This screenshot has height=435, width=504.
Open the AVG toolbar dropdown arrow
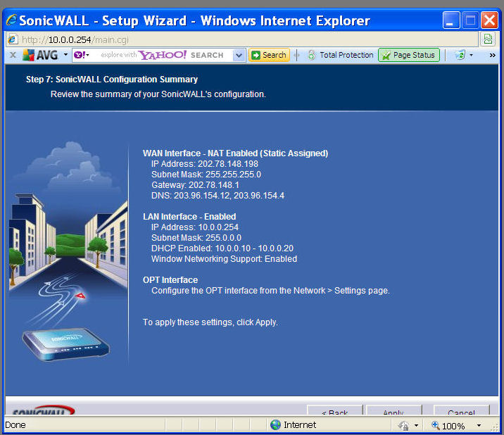(x=65, y=55)
